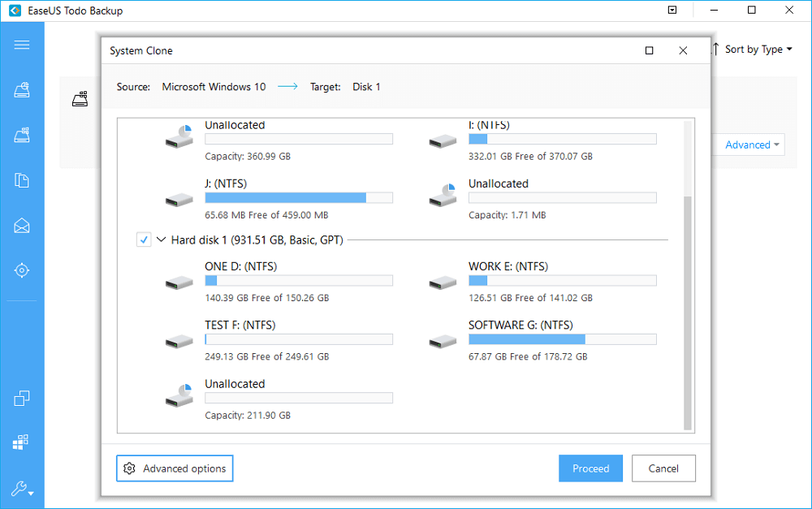This screenshot has width=812, height=509.
Task: Open the title bar dropdown menu icon
Action: pos(672,10)
